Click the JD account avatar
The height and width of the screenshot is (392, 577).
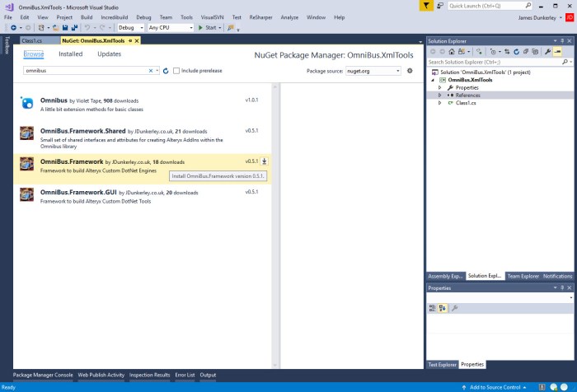pyautogui.click(x=570, y=17)
